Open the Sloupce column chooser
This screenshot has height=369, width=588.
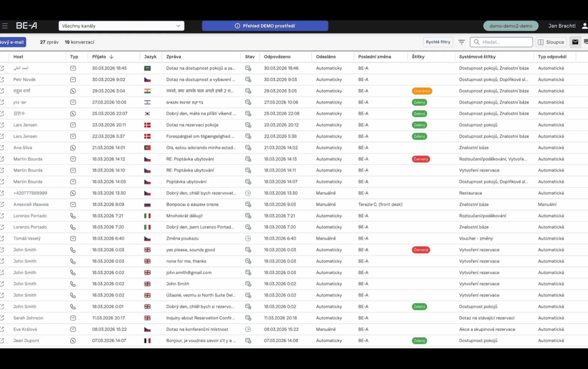point(551,42)
